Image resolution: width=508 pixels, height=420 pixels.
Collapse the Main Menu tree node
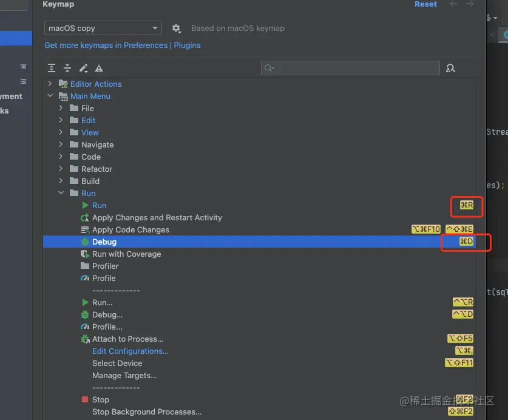coord(50,96)
